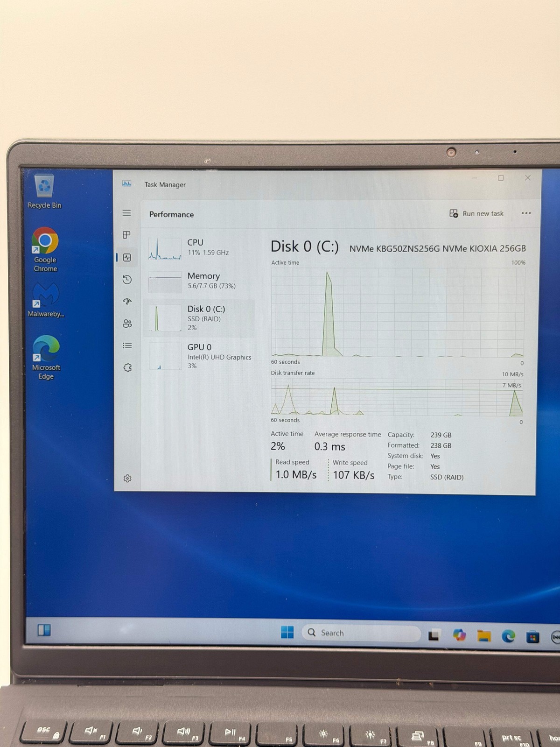Screen dimensions: 560x747
Task: Open Task Manager settings gear
Action: [x=127, y=478]
